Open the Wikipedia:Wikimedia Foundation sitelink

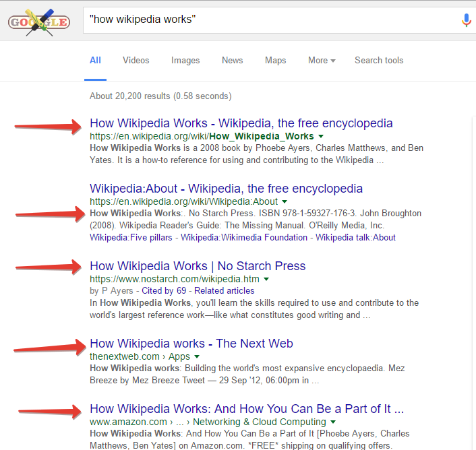244,237
